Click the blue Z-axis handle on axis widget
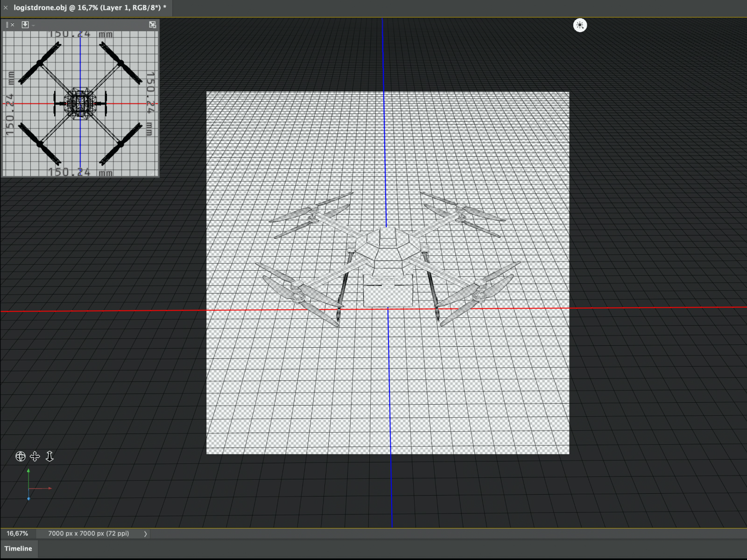 coord(28,498)
